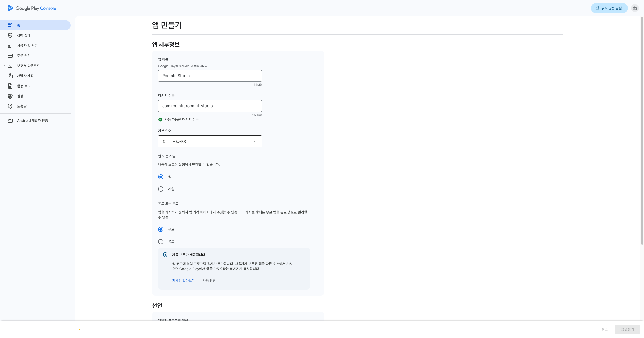The width and height of the screenshot is (644, 338).
Task: Click the 취소 cancel button
Action: 604,329
